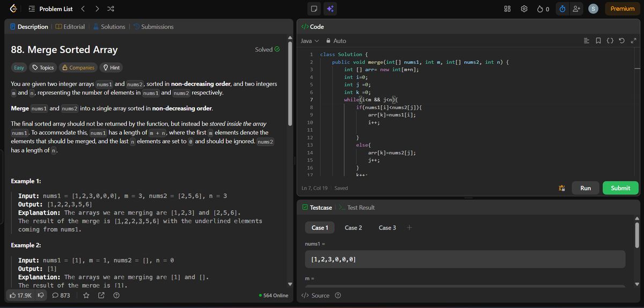Click the Example 1 heading
Image resolution: width=644 pixels, height=308 pixels.
(x=26, y=181)
